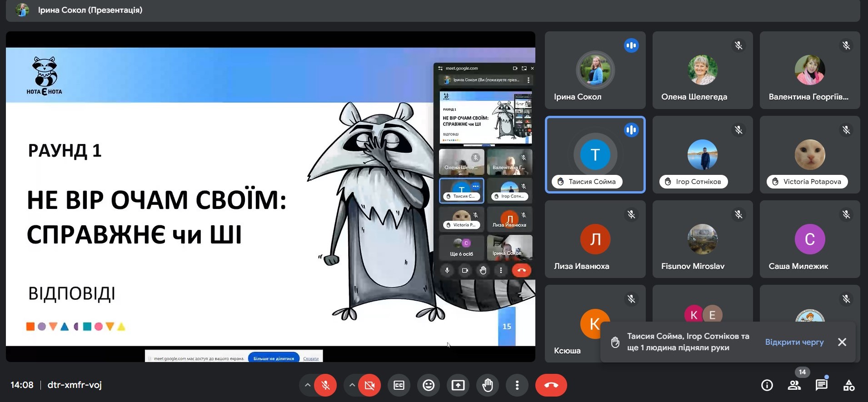Open meeting details info icon
868x402 pixels.
coord(767,386)
